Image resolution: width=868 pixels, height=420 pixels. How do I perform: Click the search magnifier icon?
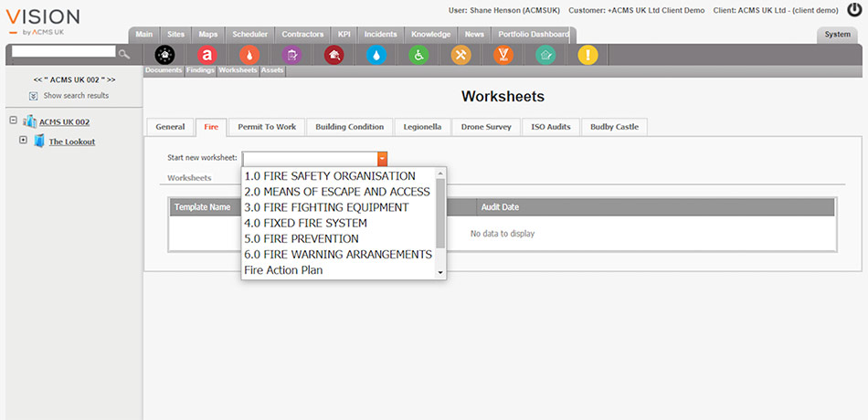[124, 54]
